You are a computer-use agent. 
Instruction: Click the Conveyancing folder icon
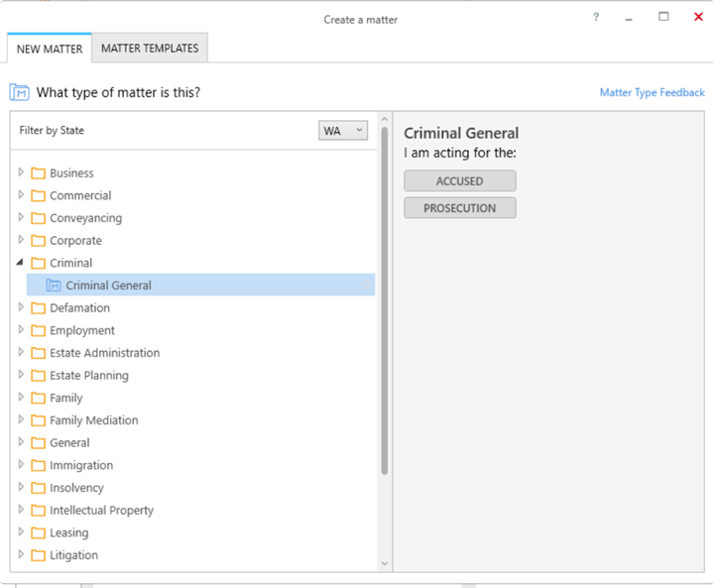[39, 218]
